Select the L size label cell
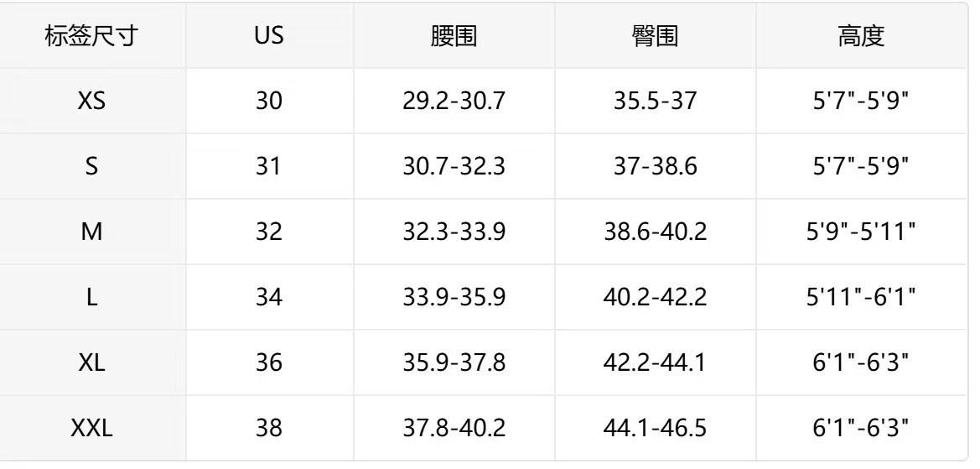Screen dimensions: 980x469 91,297
